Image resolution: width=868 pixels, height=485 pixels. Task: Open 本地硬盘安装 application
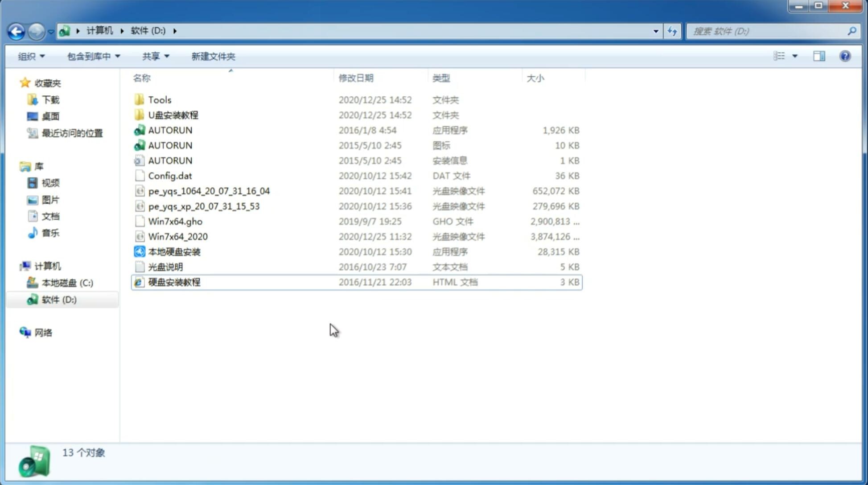tap(173, 251)
